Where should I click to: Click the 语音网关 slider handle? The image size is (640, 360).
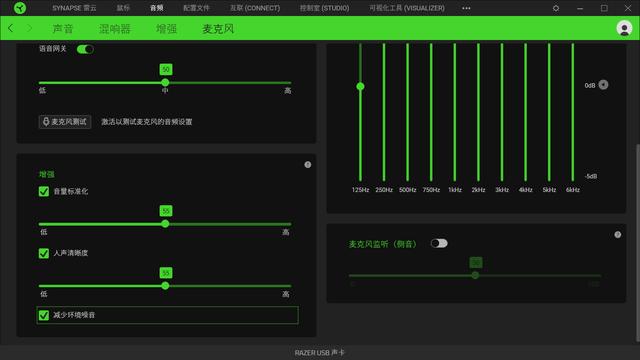coord(165,82)
